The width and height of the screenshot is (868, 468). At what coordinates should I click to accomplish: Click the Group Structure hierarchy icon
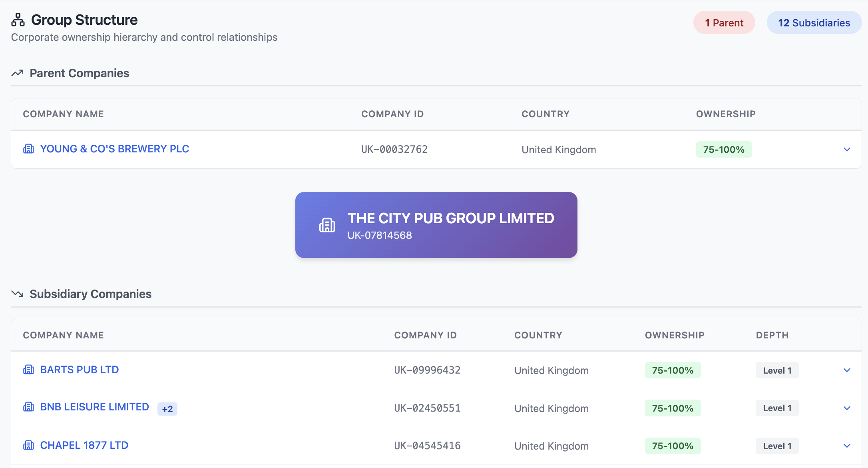point(18,19)
